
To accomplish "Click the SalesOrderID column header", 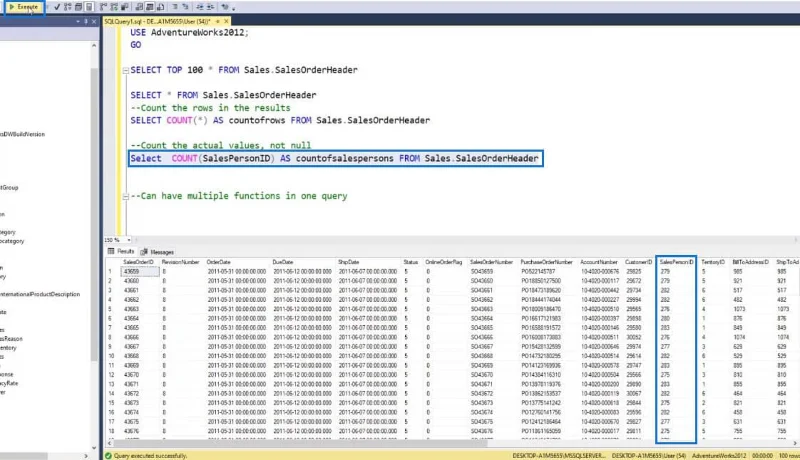I will (138, 262).
